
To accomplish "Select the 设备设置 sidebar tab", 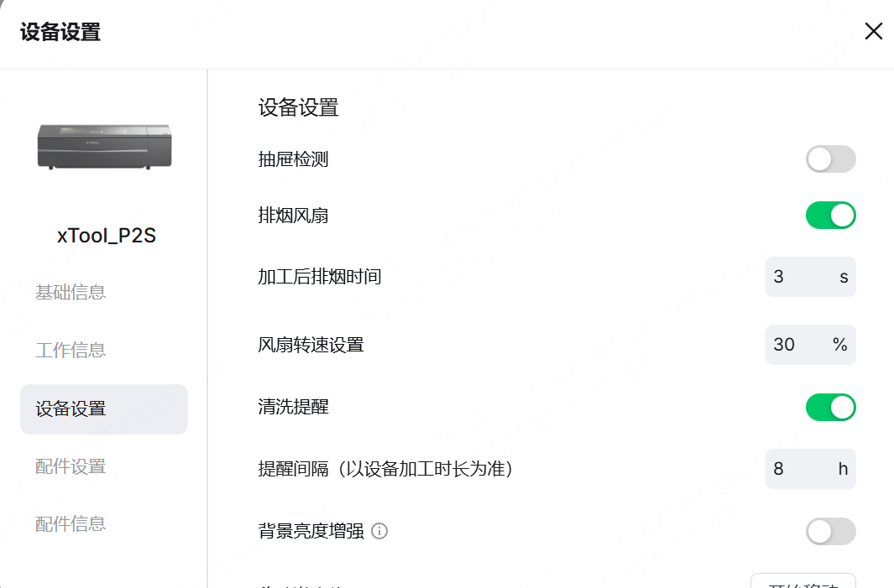I will [104, 409].
